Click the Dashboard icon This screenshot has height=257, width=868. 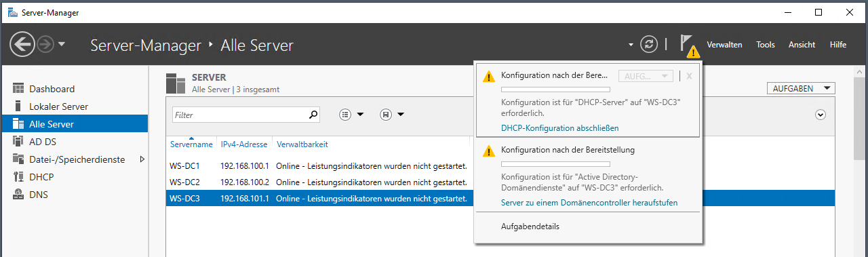(x=18, y=89)
